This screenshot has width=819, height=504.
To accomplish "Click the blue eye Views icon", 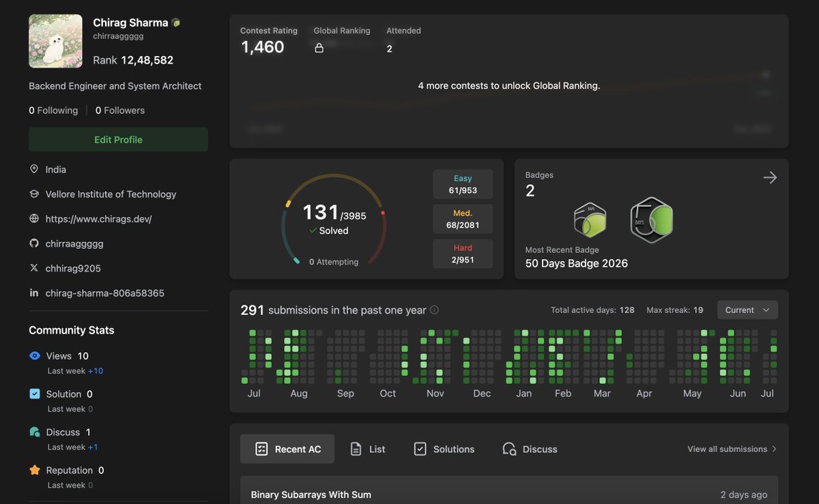I will [x=35, y=356].
